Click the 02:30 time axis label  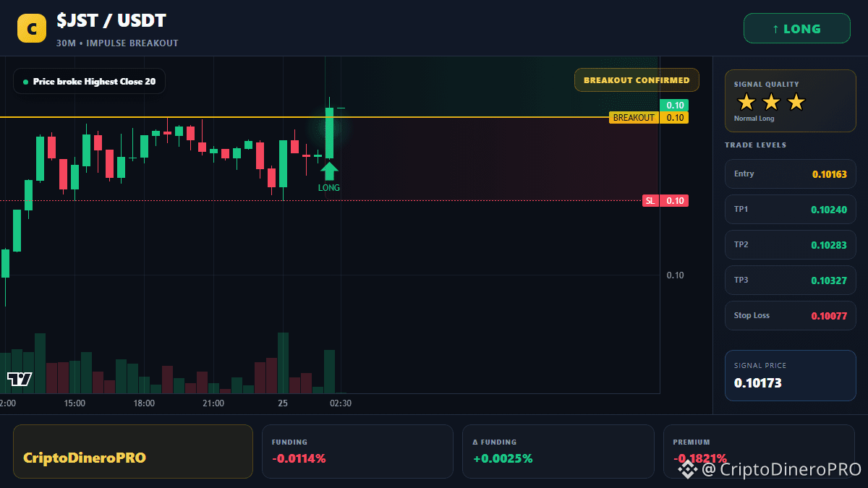point(341,403)
